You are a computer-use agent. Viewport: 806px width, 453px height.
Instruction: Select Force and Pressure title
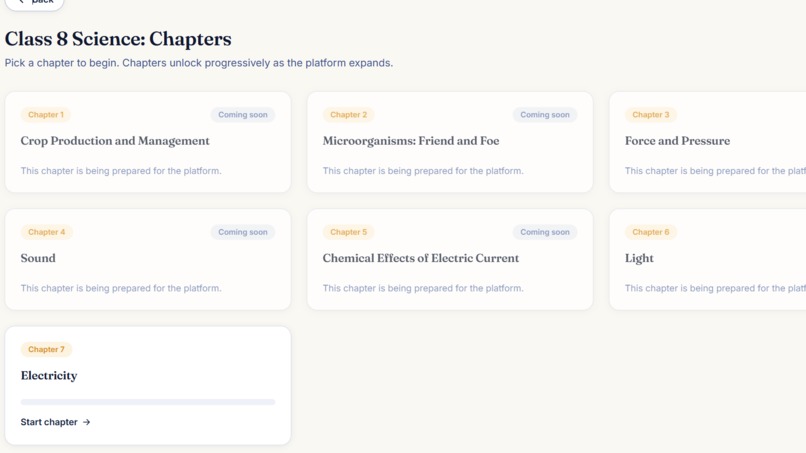click(677, 141)
